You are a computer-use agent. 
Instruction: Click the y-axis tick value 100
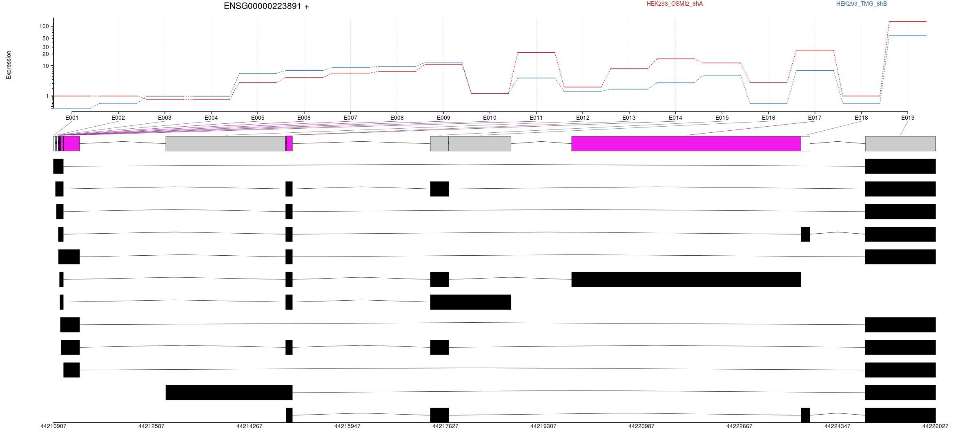coord(44,27)
